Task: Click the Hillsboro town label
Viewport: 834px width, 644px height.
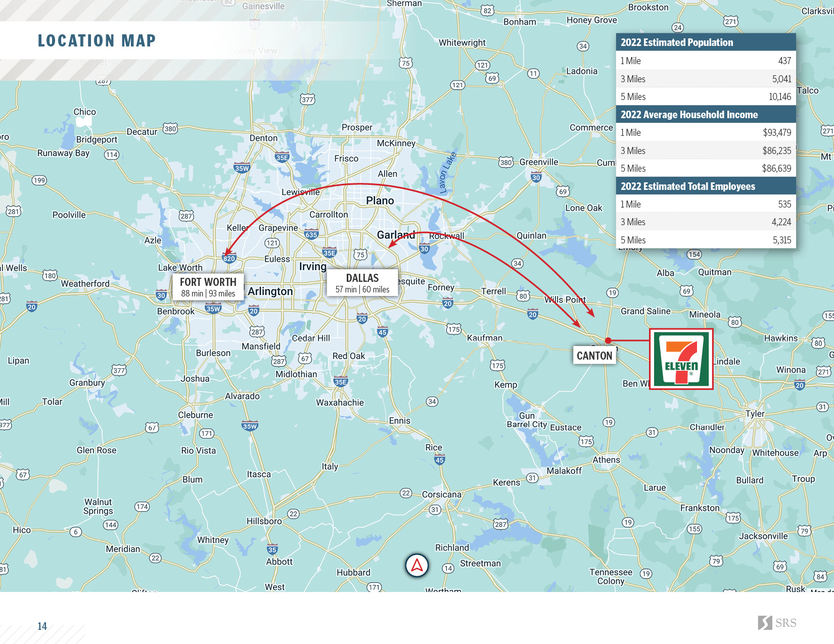Action: 264,521
